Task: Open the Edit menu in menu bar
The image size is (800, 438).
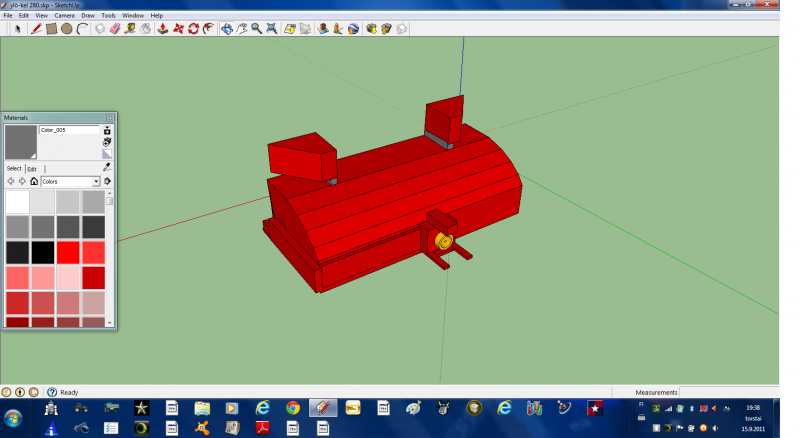Action: point(24,16)
